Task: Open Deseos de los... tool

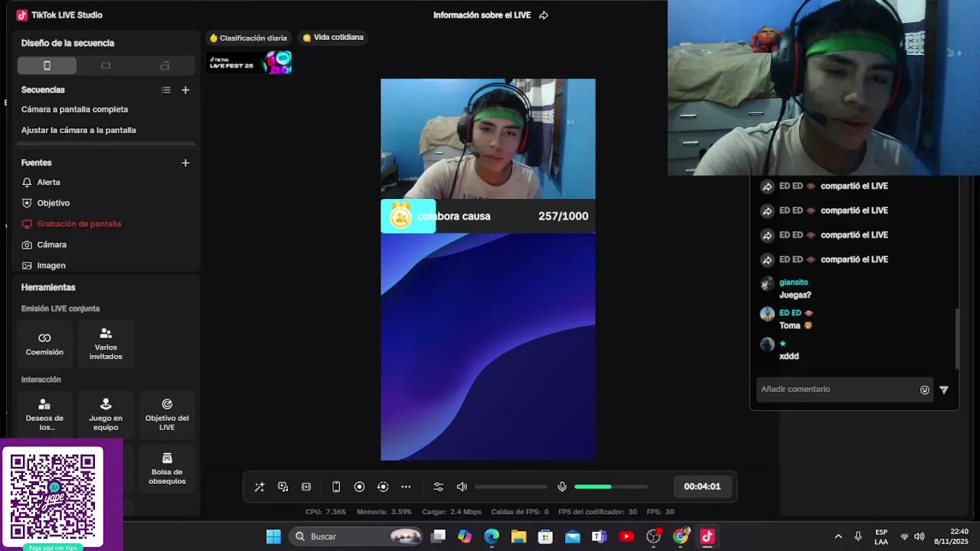Action: 44,415
